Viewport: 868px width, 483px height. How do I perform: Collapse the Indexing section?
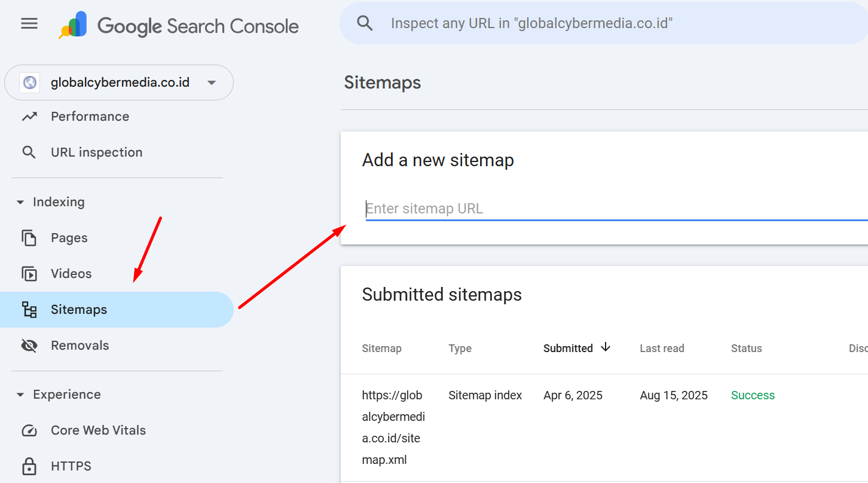20,202
